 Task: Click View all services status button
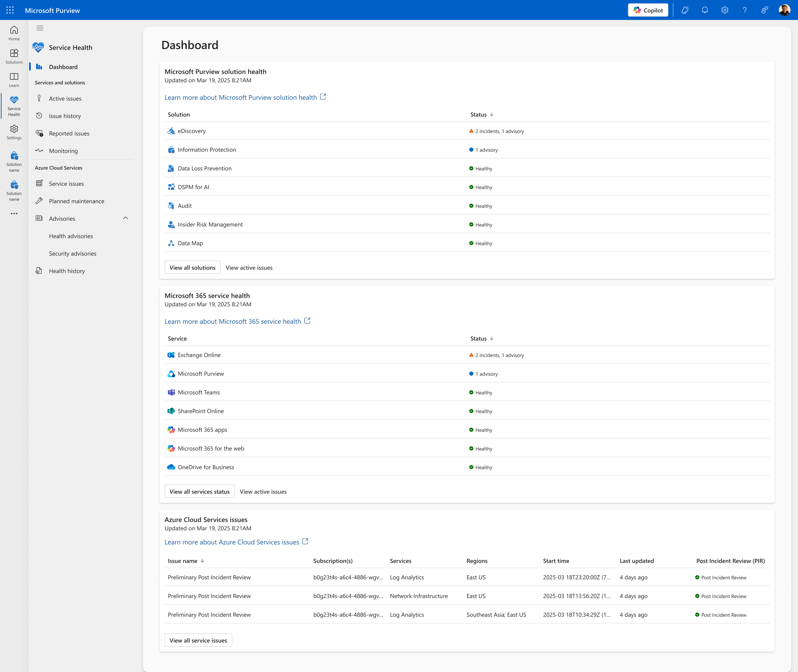pos(199,491)
